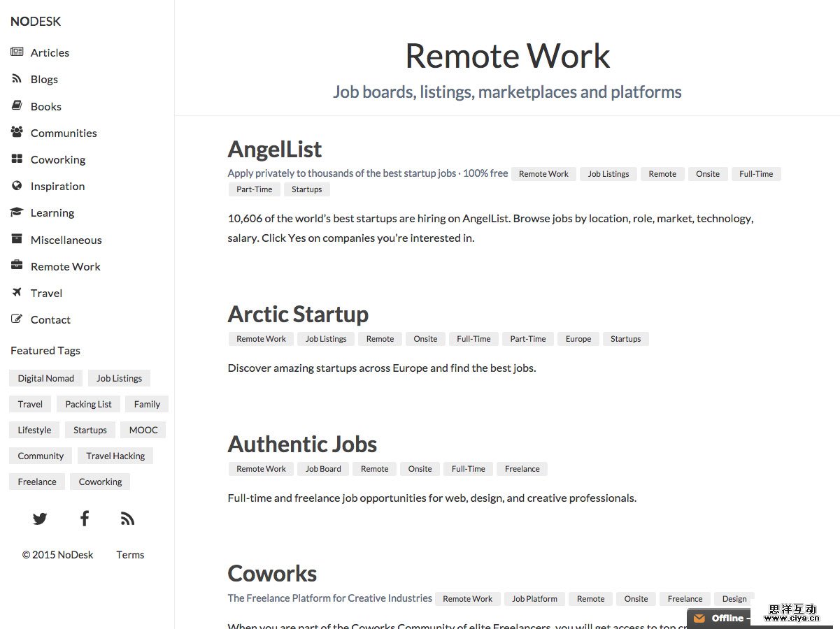Select the globe icon beside Inspiration

tap(17, 185)
